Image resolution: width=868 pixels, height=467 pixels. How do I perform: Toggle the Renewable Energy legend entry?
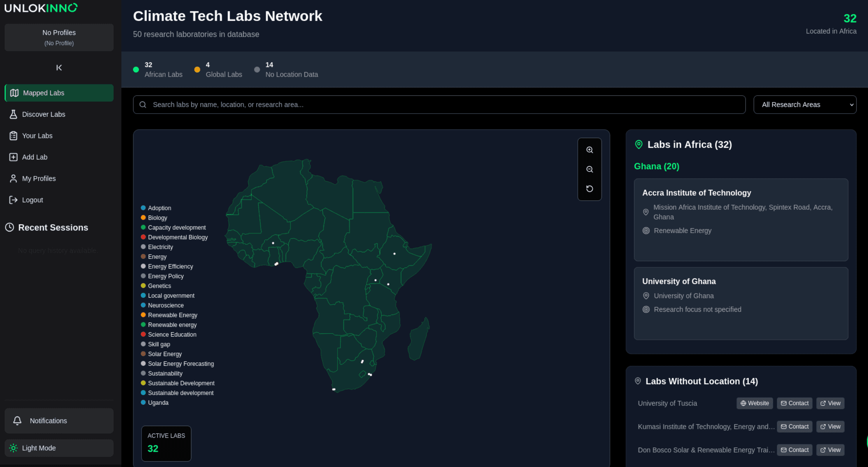172,315
